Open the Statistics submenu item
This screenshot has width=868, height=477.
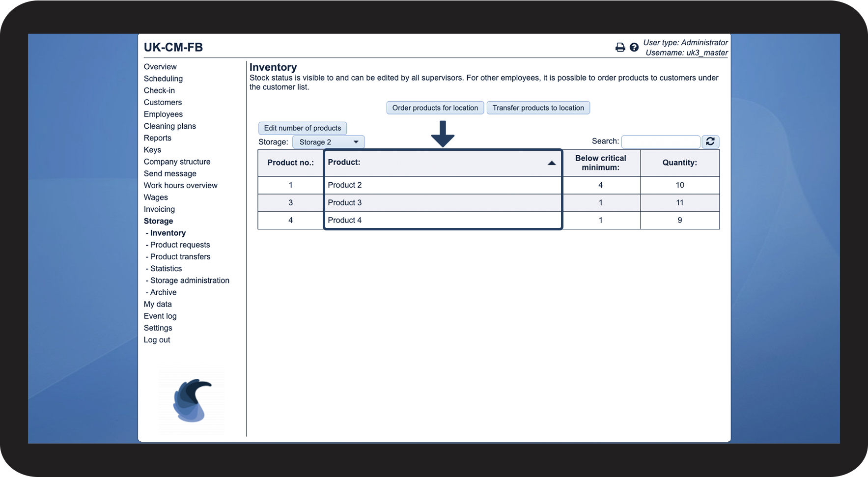pyautogui.click(x=166, y=269)
